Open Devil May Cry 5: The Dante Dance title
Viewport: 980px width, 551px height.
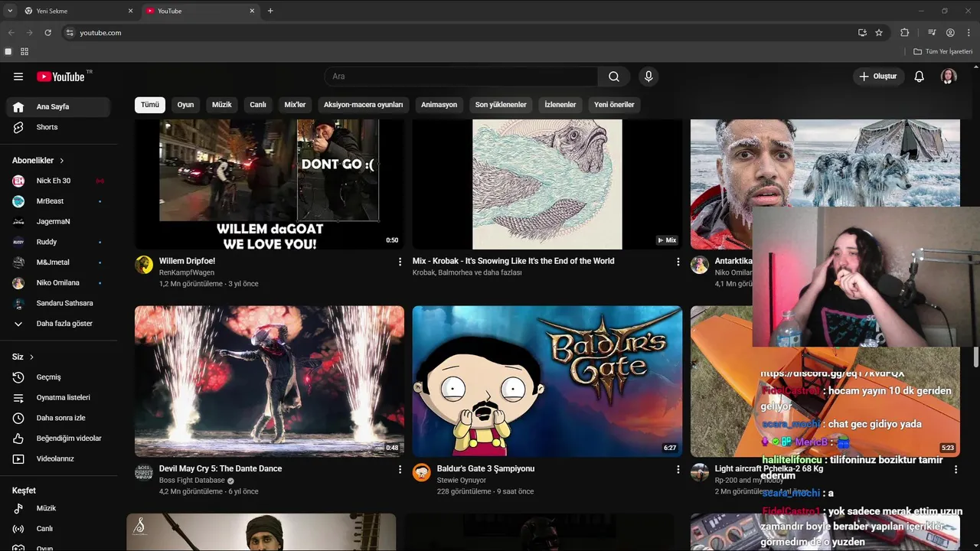(x=220, y=468)
